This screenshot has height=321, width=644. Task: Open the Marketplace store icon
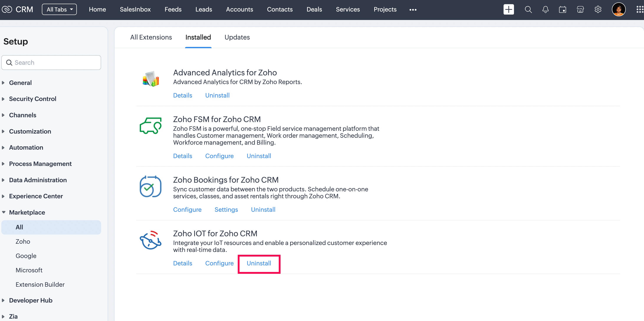(580, 10)
